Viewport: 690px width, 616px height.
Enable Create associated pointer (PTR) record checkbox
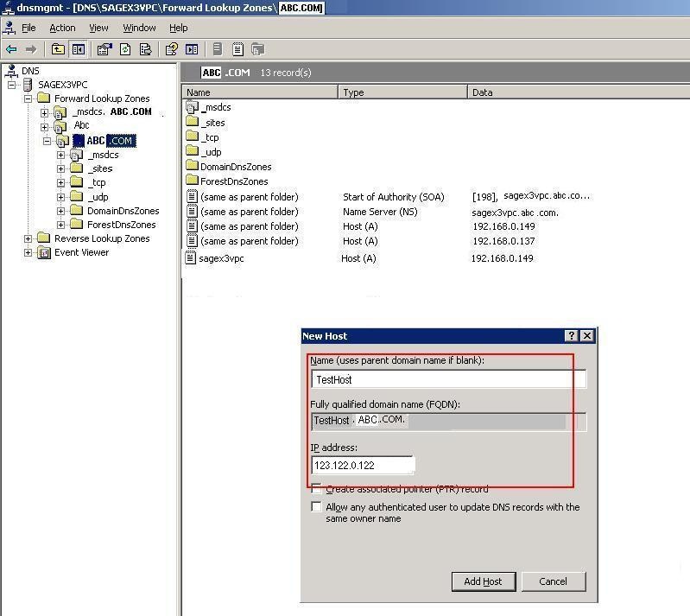(316, 488)
